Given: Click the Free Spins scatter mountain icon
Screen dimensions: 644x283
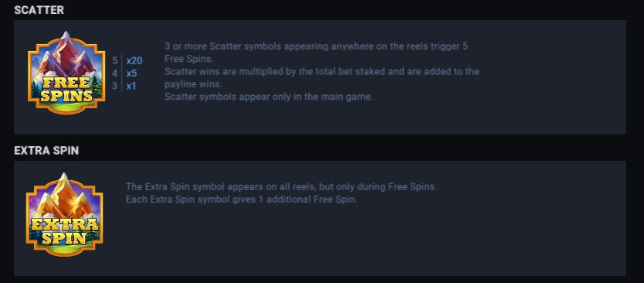Looking at the screenshot, I should point(66,73).
